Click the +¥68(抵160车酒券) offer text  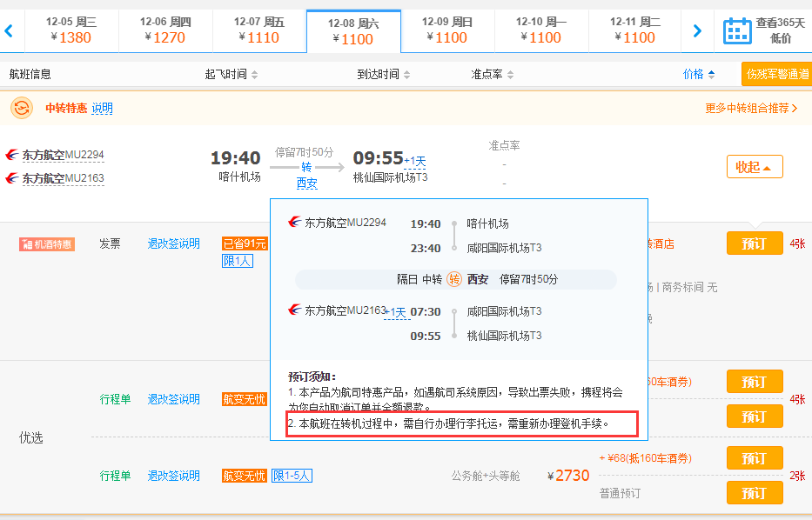tap(645, 458)
